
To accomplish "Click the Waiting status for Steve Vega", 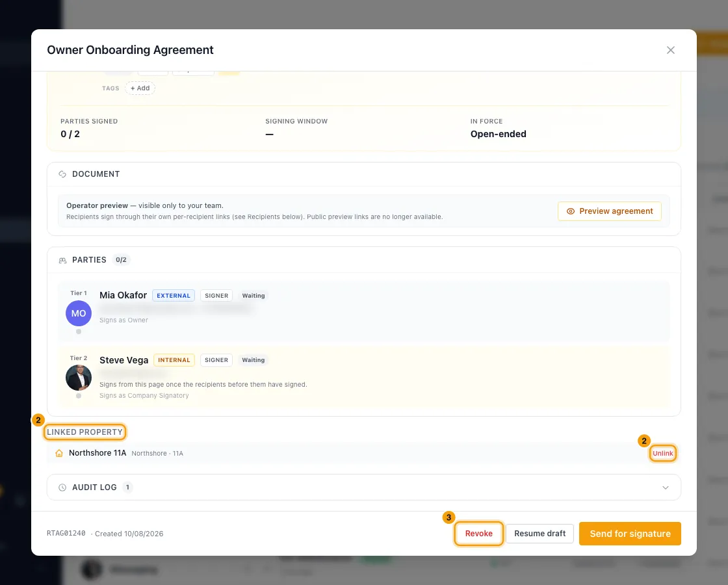I will coord(253,360).
